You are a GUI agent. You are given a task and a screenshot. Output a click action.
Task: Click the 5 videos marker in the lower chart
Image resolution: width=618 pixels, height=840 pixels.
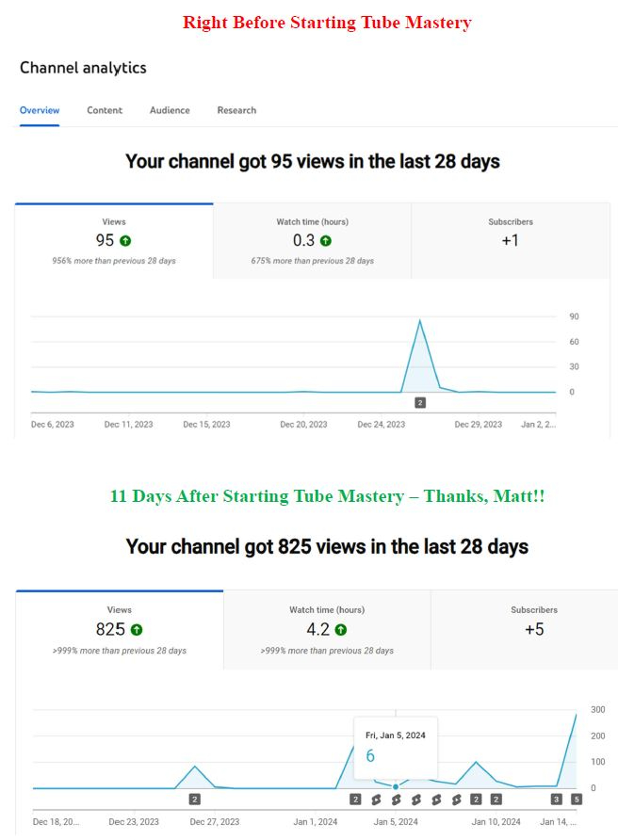click(x=577, y=800)
